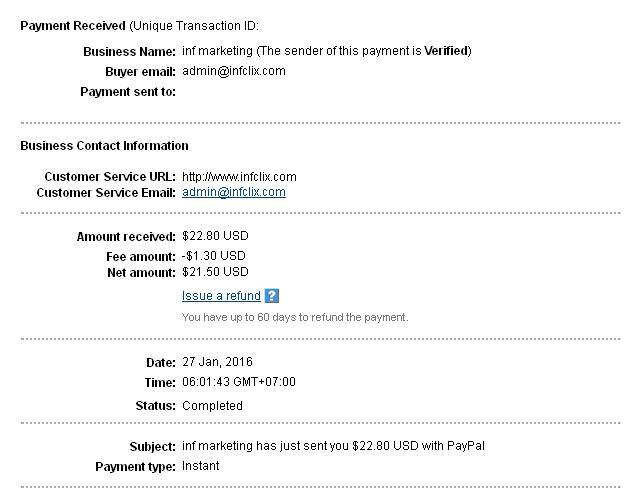Image resolution: width=640 pixels, height=494 pixels.
Task: Click the Instant payment type value
Action: pyautogui.click(x=201, y=466)
